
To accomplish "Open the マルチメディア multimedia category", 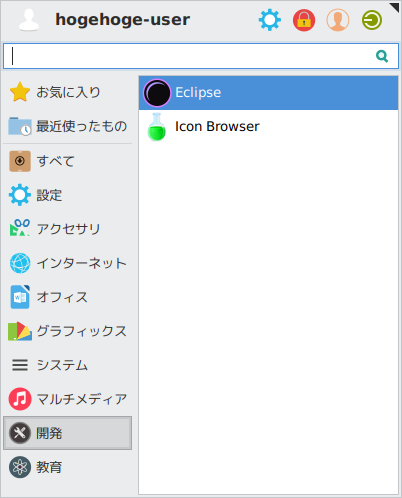I will pyautogui.click(x=68, y=399).
